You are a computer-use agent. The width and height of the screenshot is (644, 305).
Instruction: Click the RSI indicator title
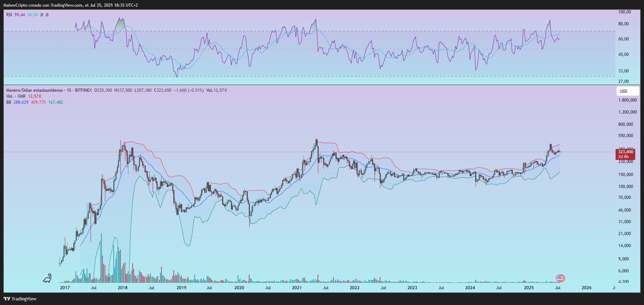(9, 15)
